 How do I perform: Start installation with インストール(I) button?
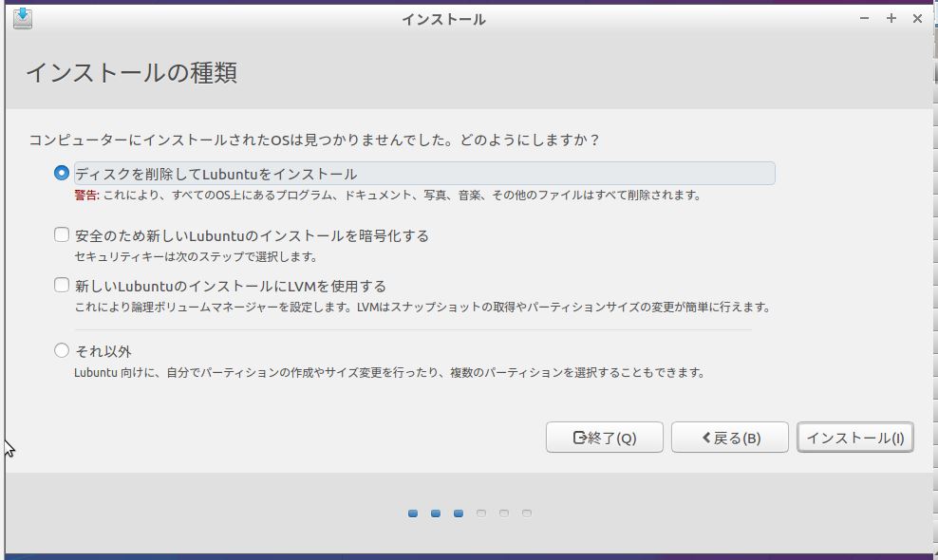pos(855,438)
